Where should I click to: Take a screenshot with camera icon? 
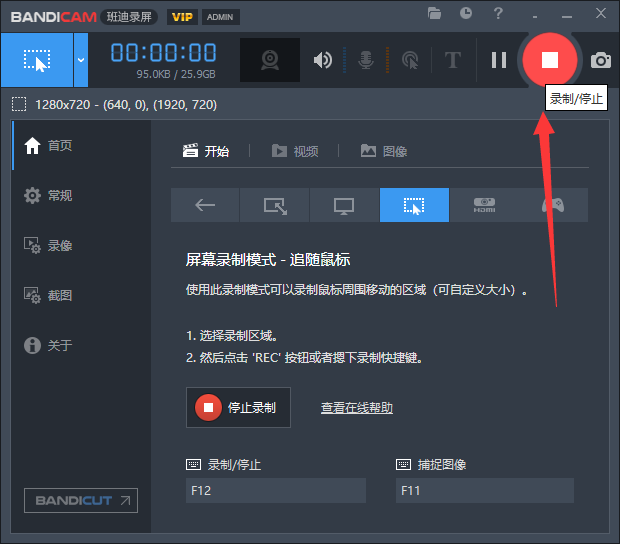pos(600,60)
